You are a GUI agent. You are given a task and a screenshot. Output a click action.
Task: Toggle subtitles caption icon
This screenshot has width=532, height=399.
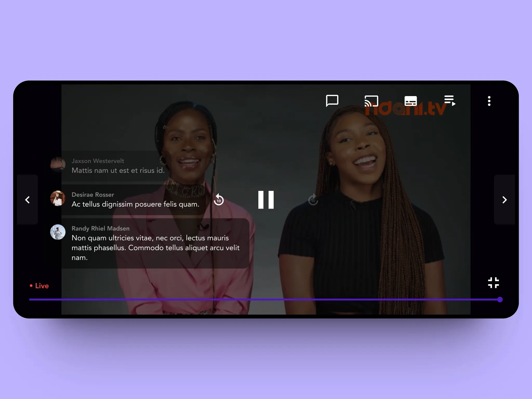coord(410,101)
